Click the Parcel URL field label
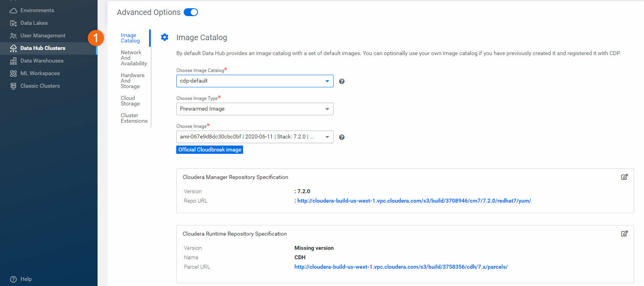 [197, 267]
